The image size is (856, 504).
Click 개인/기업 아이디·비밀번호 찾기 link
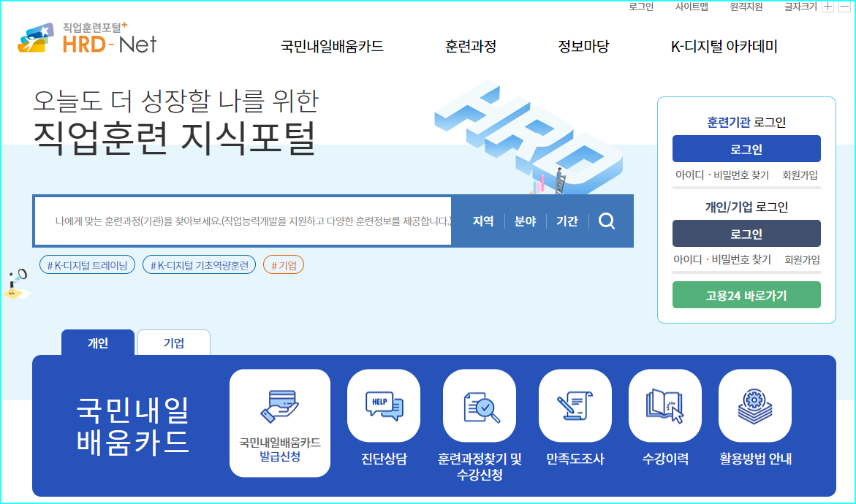[722, 259]
